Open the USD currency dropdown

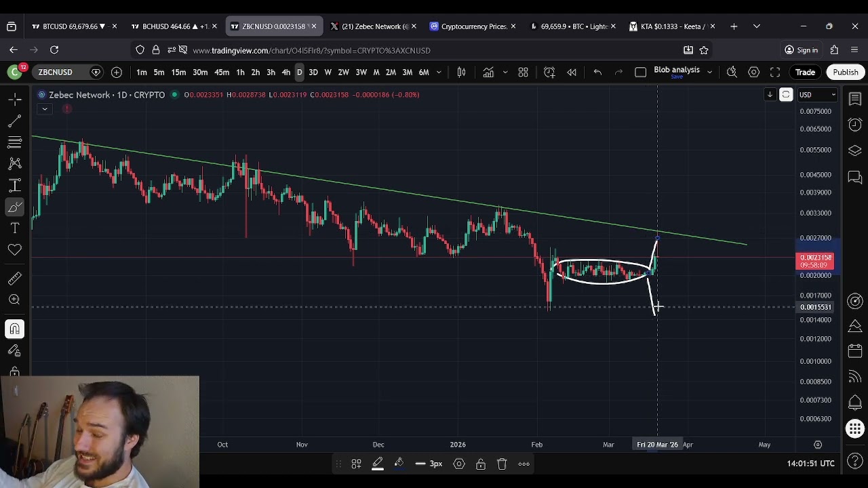(817, 95)
